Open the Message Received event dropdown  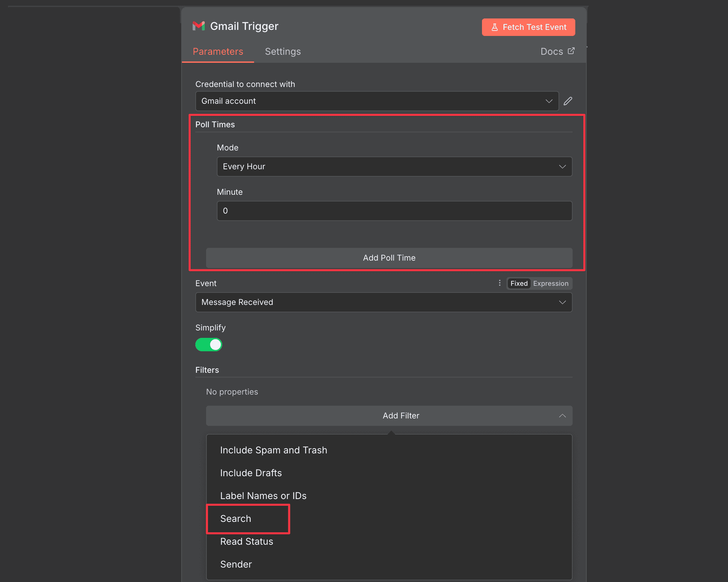tap(383, 302)
